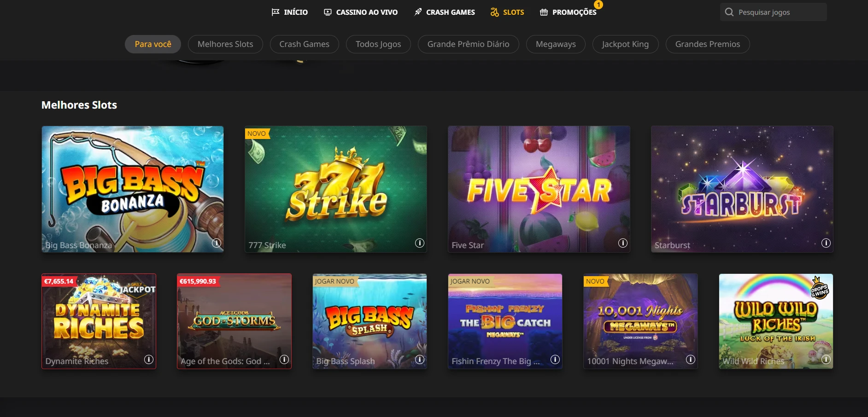Launch 777 Strike game

click(336, 189)
